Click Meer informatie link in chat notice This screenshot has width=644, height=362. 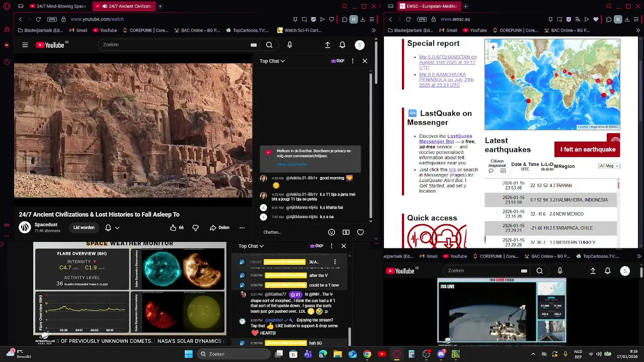point(291,164)
